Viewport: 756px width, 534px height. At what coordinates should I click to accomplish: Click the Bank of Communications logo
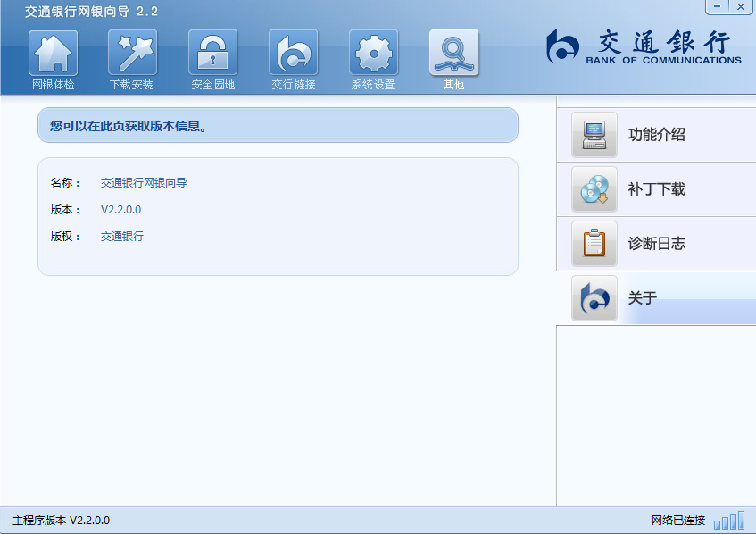pos(644,46)
